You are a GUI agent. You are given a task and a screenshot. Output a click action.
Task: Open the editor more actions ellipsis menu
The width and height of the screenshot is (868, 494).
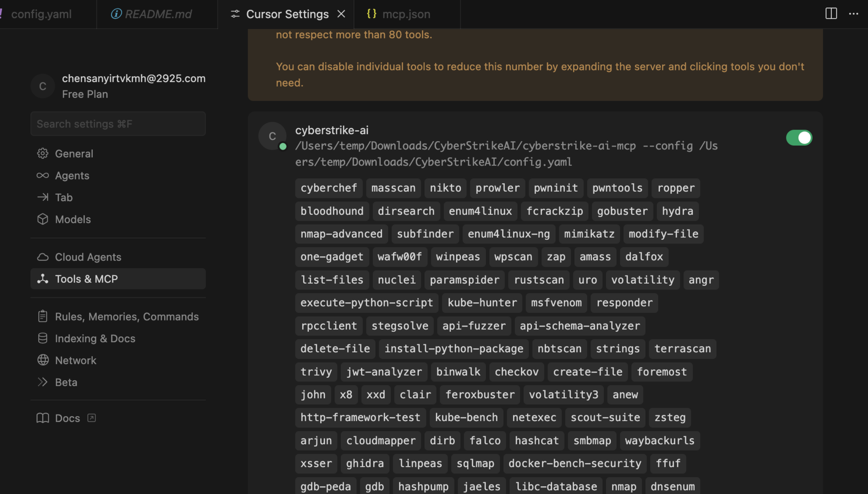point(854,14)
